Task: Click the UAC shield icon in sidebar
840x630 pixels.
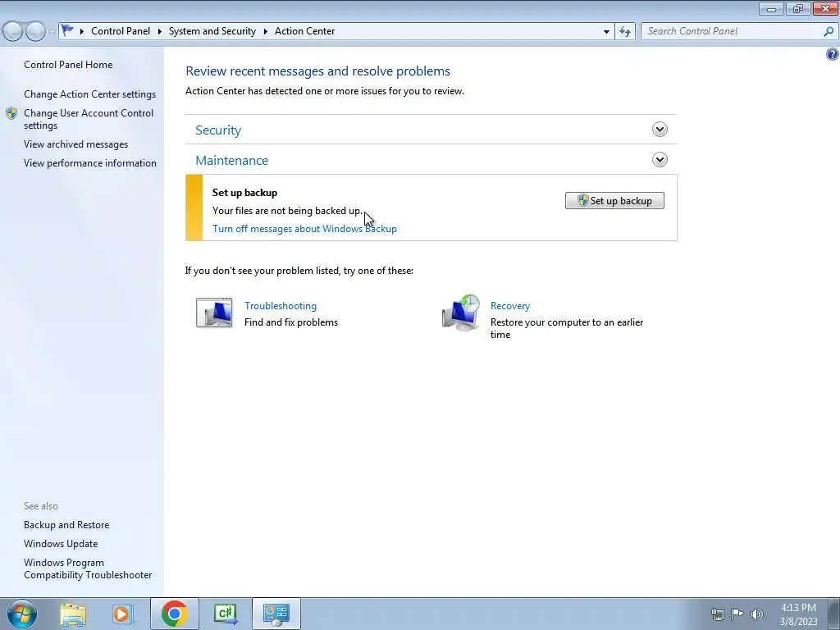Action: pos(11,113)
